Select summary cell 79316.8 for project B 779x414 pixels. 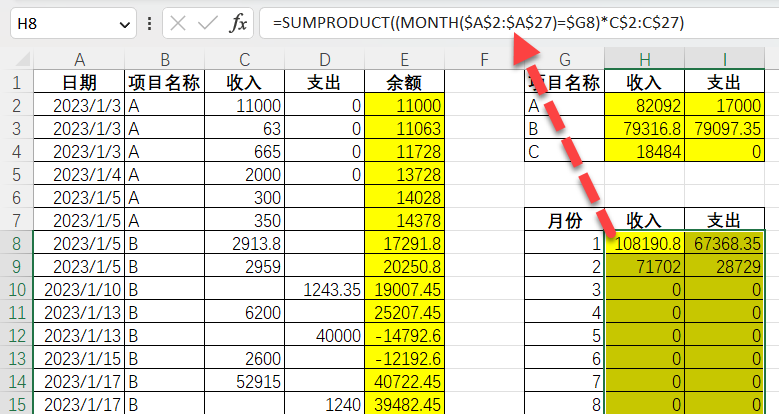644,128
